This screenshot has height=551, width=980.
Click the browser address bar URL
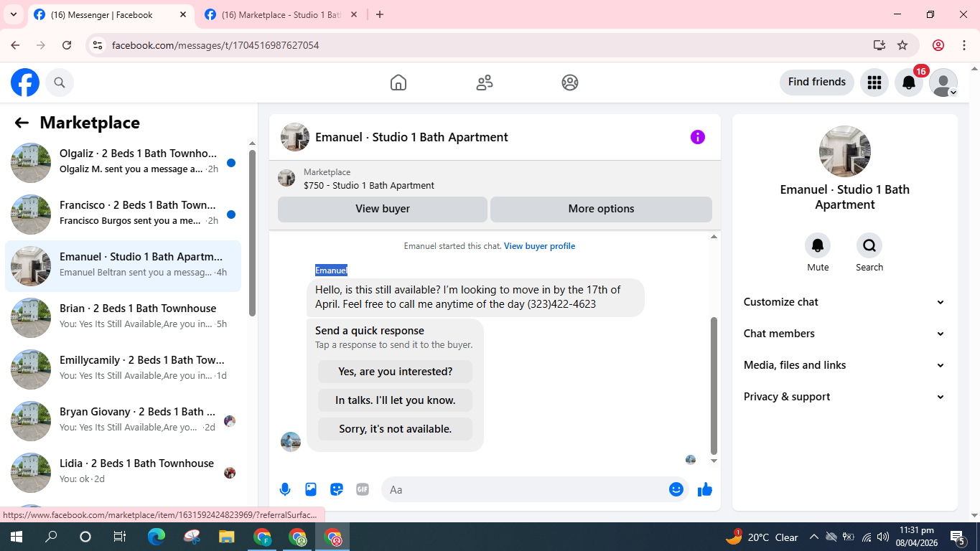click(215, 45)
